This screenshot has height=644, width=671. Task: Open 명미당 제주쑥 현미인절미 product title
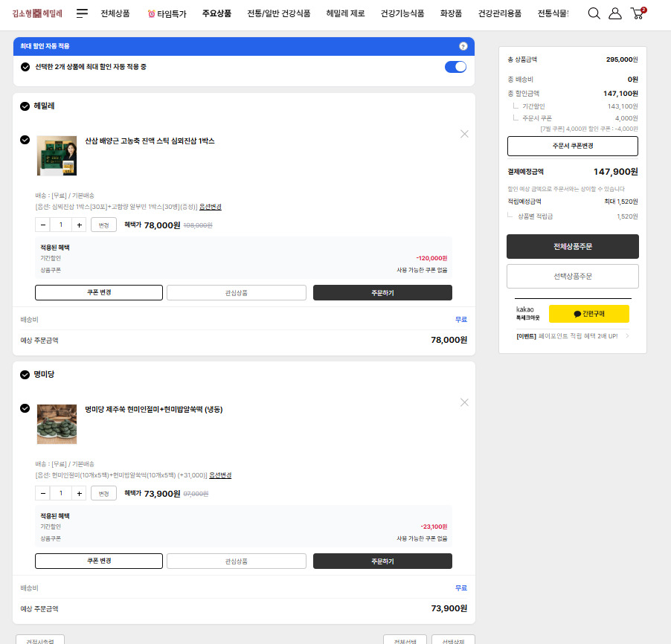pyautogui.click(x=154, y=410)
